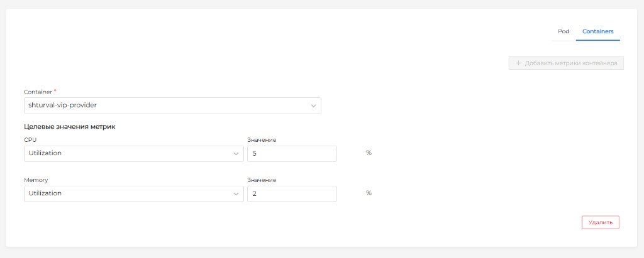Click the percent sign next to the Memory value
Viewport: 644px width, 258px height.
369,193
